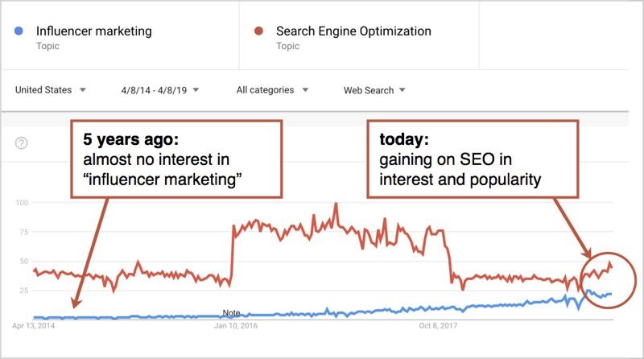Image resolution: width=644 pixels, height=359 pixels.
Task: Expand the All categories dropdown
Action: coord(272,90)
